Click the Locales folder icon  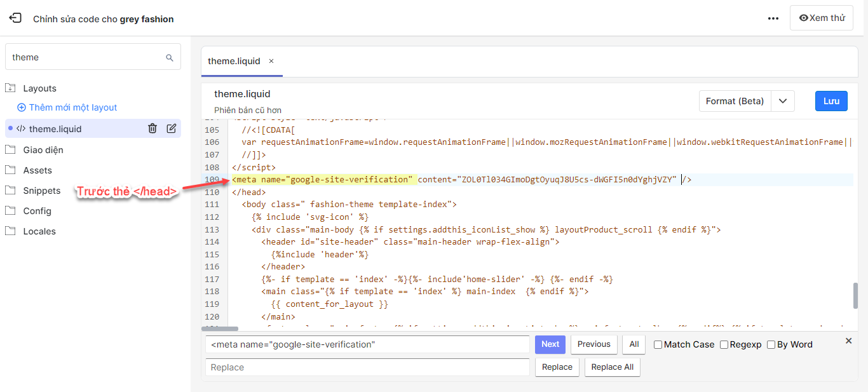[x=10, y=231]
